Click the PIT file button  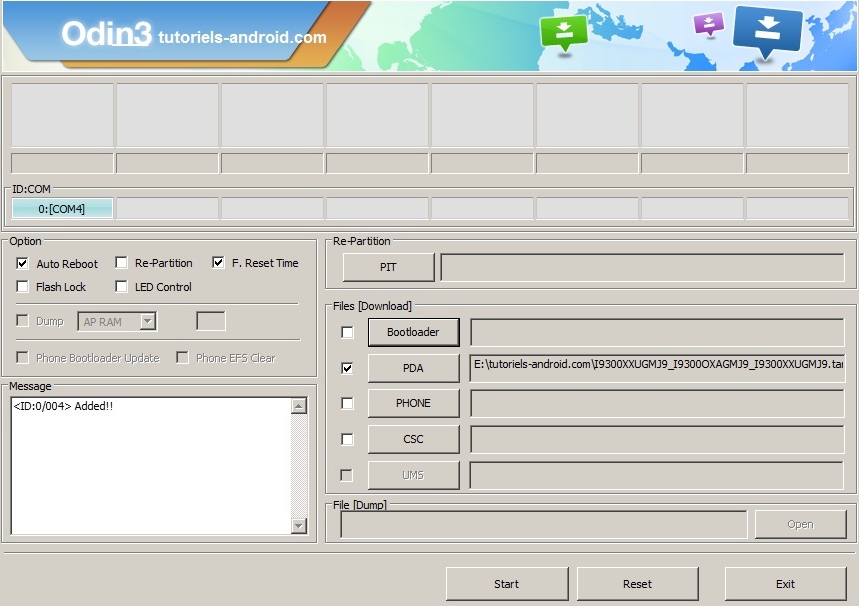click(x=388, y=267)
